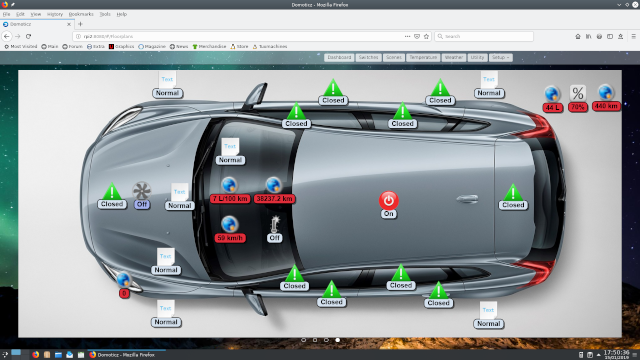640x360 pixels.
Task: Select the second floorplan page dot
Action: click(x=315, y=340)
